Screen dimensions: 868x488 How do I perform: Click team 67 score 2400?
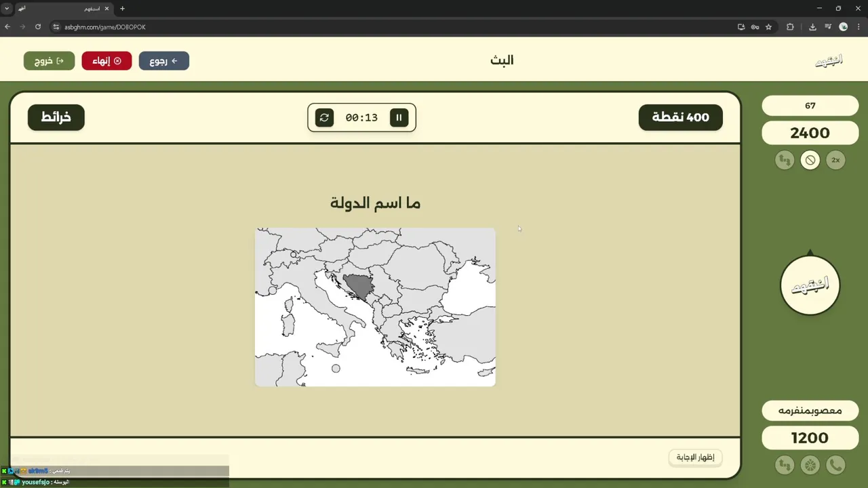click(x=810, y=133)
